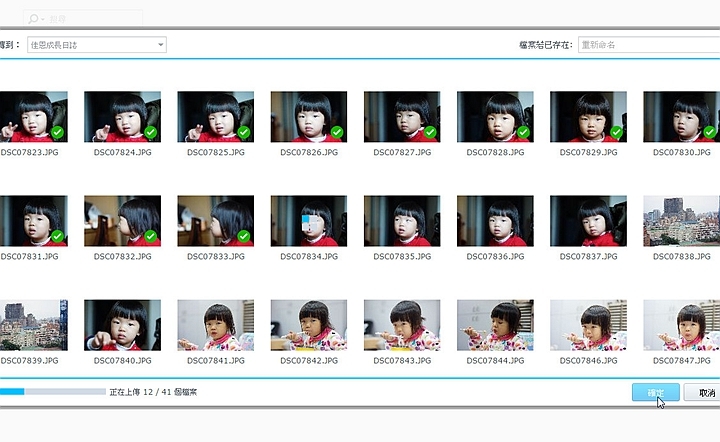Click file name label DSC07835.JPG
This screenshot has width=720, height=442.
point(402,257)
